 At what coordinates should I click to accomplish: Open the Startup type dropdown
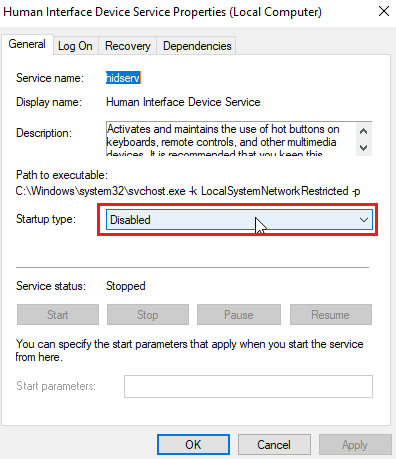coord(239,220)
